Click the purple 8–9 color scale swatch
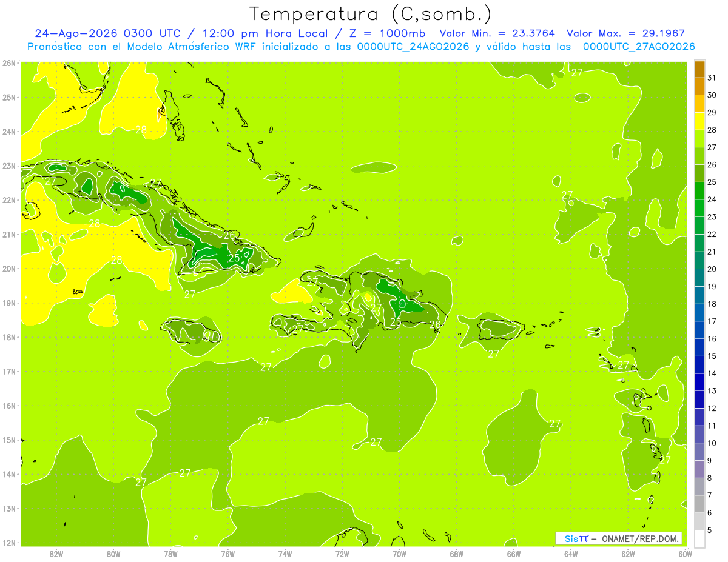 point(699,469)
